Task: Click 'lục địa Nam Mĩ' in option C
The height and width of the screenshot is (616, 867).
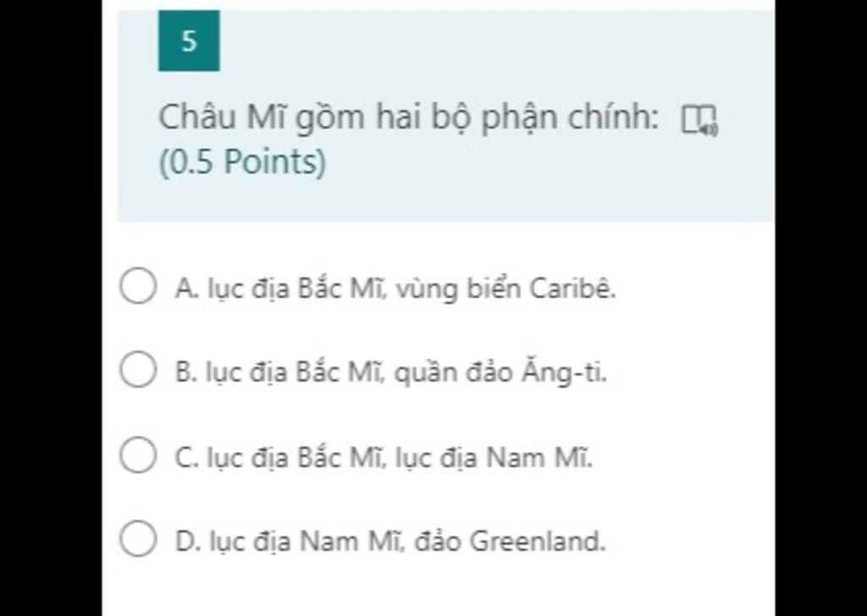Action: [494, 458]
